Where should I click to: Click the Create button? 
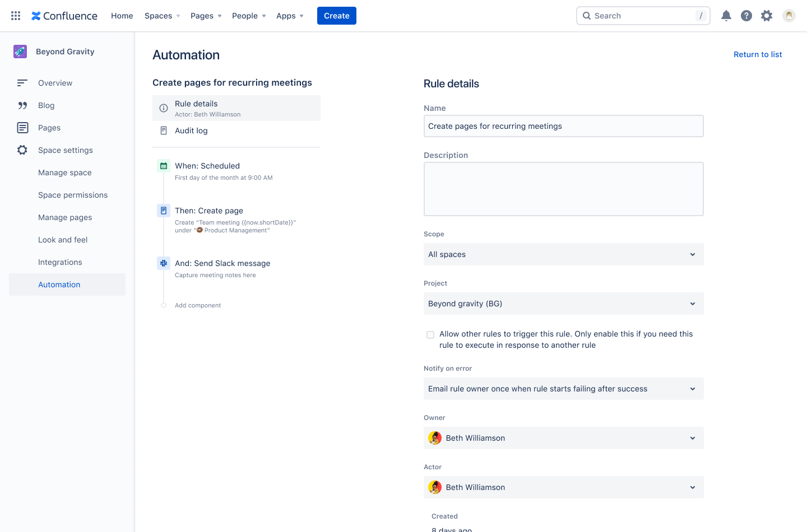point(336,16)
